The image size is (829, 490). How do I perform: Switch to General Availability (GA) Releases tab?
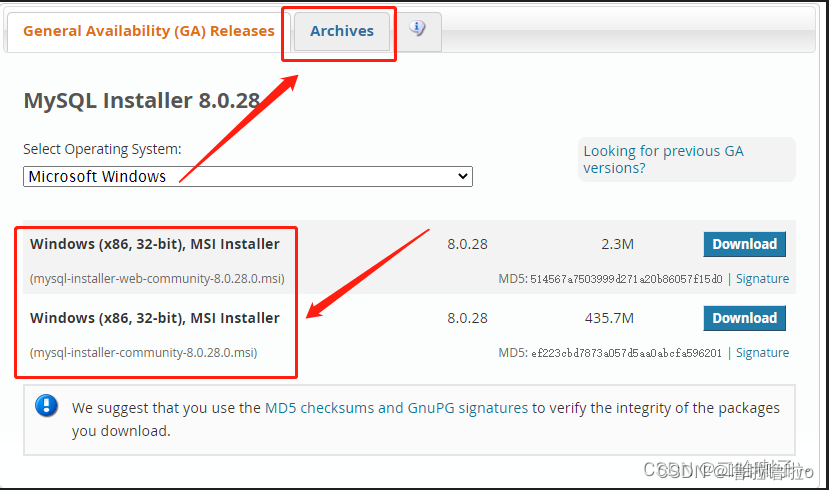point(149,31)
